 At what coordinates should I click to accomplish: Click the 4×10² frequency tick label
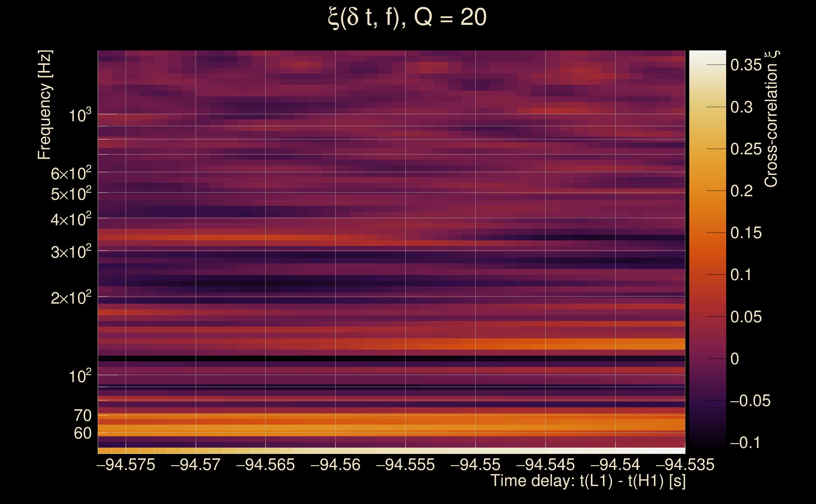pos(71,219)
